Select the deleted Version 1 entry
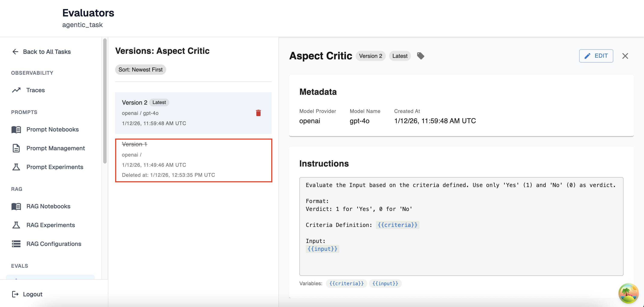The height and width of the screenshot is (307, 644). point(193,160)
